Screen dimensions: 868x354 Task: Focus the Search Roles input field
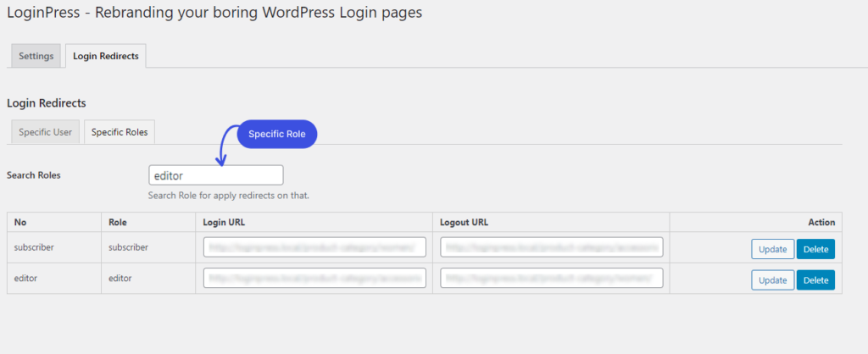point(216,175)
